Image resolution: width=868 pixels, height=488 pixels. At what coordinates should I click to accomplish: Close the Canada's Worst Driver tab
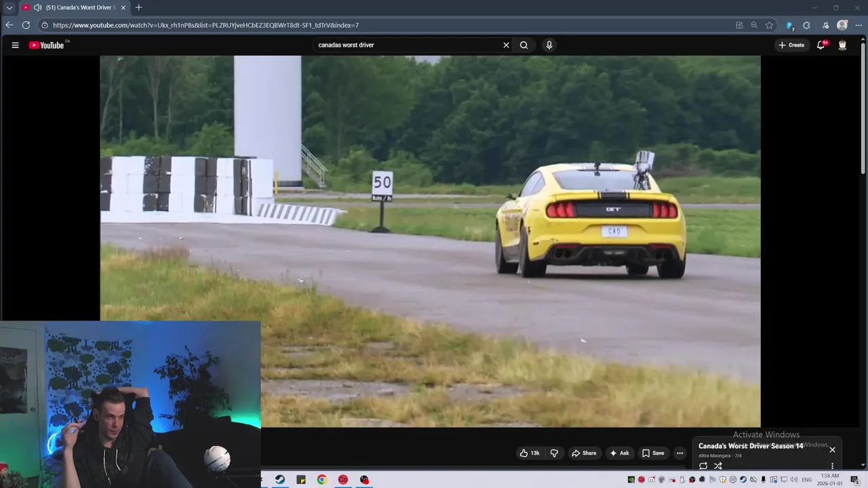[123, 7]
